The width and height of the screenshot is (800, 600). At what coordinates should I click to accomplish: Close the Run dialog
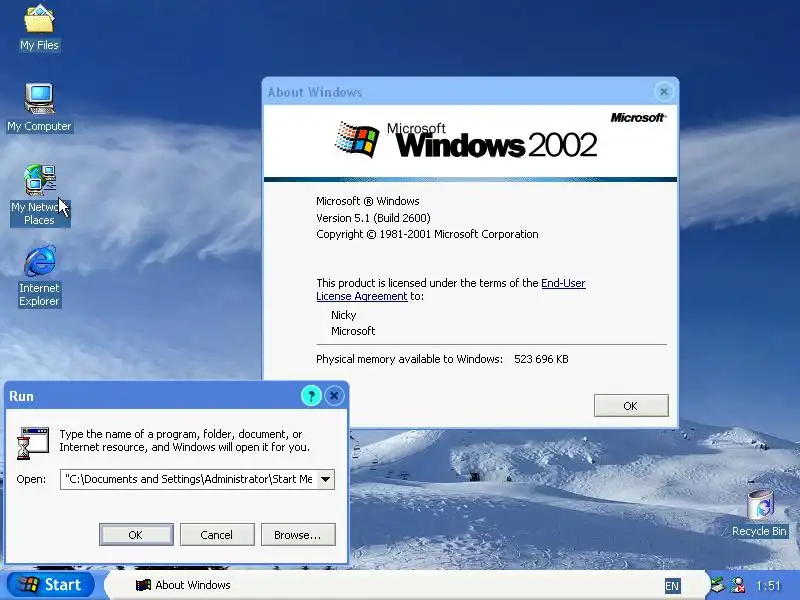tap(334, 396)
